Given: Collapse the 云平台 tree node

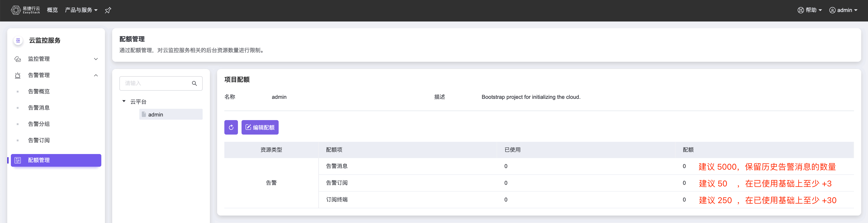Looking at the screenshot, I should click(124, 101).
